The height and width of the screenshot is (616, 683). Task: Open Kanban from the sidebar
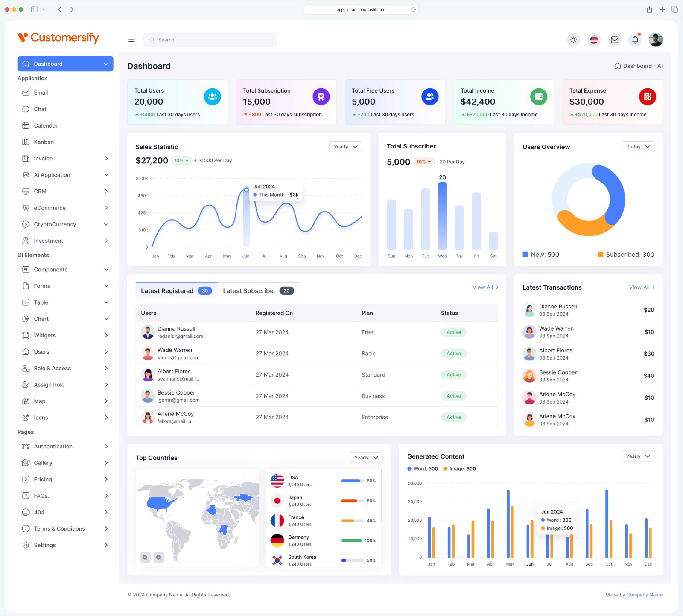coord(44,142)
